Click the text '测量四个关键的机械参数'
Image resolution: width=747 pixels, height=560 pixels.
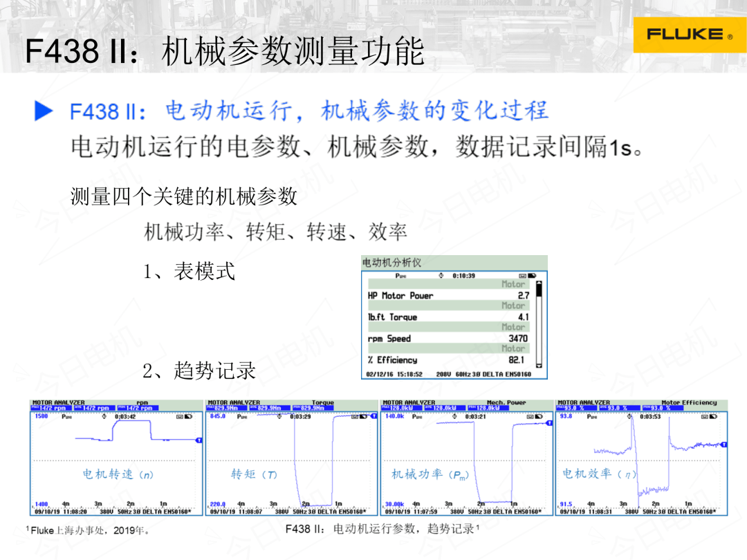click(x=184, y=196)
